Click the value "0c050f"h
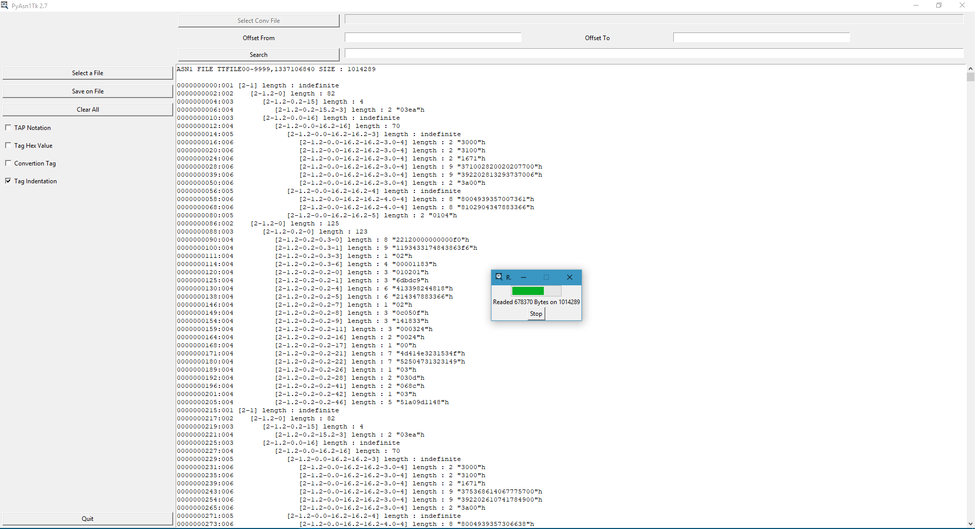 tap(410, 313)
